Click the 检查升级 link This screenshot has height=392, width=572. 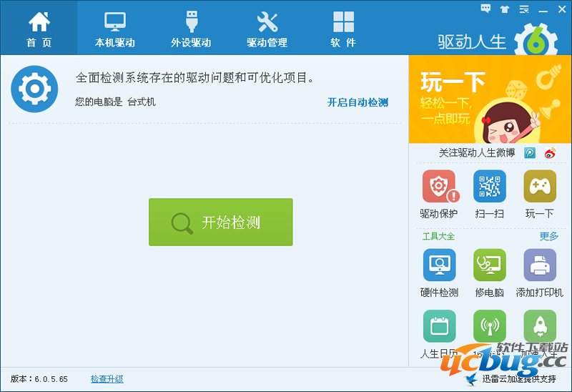pyautogui.click(x=107, y=379)
